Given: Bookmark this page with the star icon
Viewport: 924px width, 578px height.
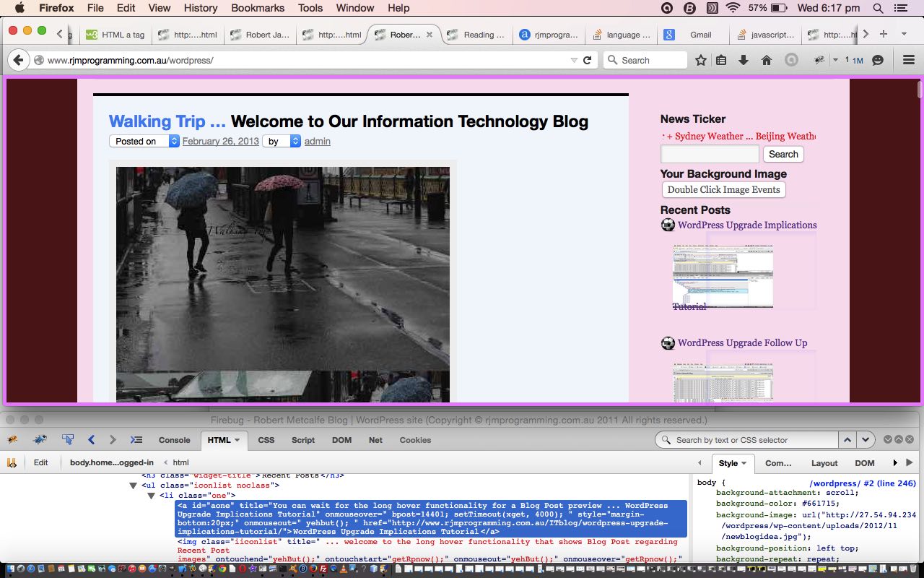Looking at the screenshot, I should 700,61.
